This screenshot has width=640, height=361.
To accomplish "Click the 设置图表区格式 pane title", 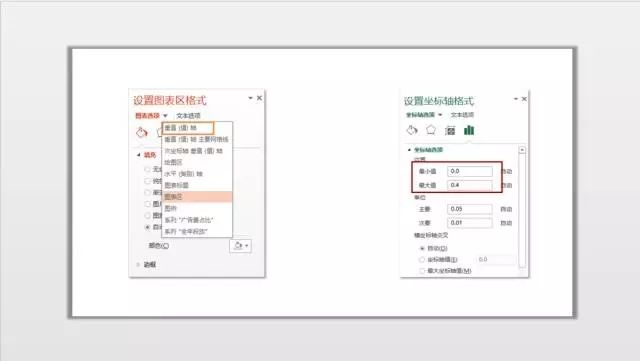I will [170, 100].
